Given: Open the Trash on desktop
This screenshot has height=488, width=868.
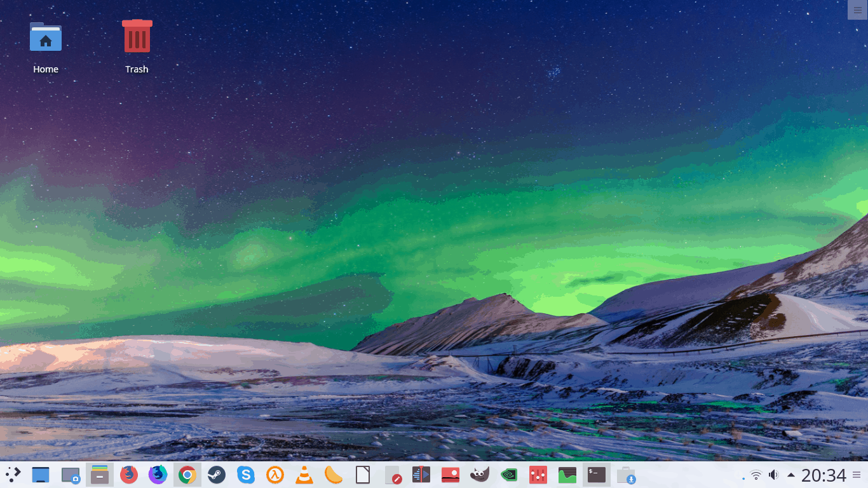Looking at the screenshot, I should coord(137,48).
